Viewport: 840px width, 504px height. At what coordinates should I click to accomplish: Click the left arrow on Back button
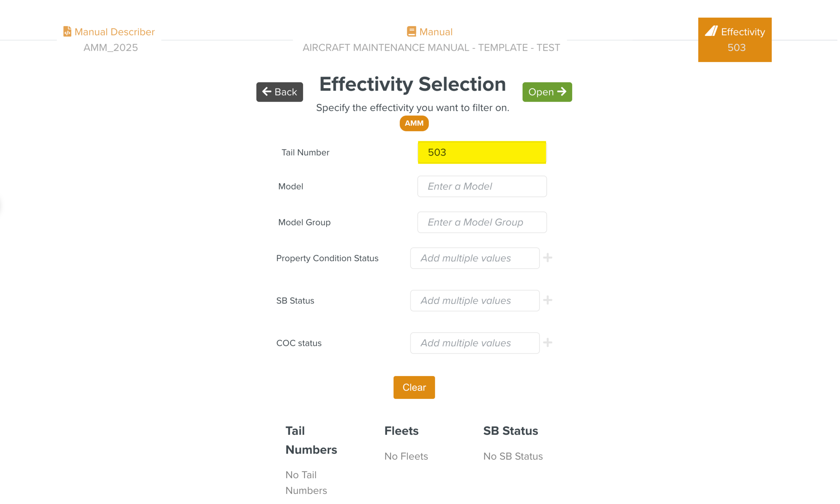[x=267, y=92]
